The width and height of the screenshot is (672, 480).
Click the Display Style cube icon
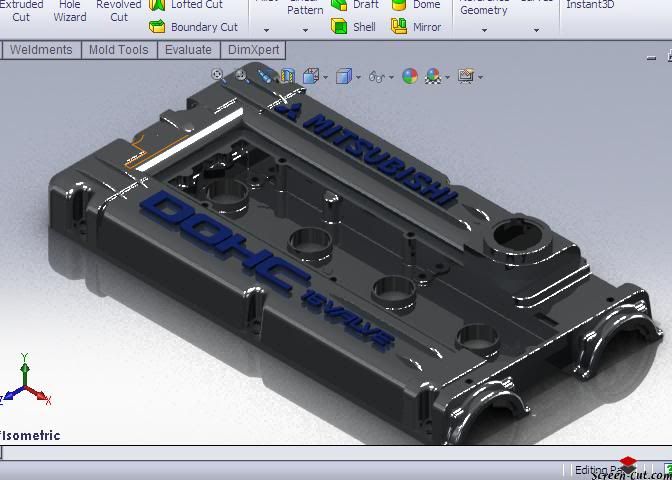[344, 77]
